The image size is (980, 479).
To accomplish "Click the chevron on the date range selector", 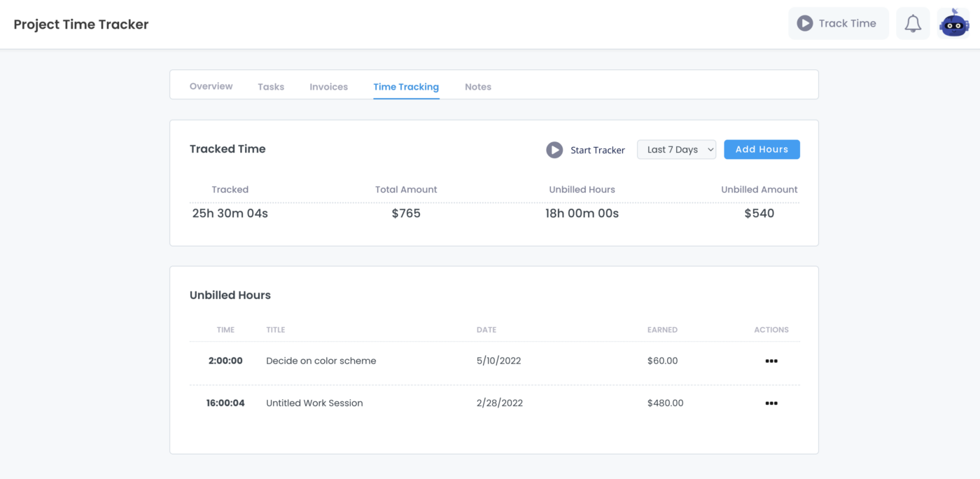I will (711, 149).
